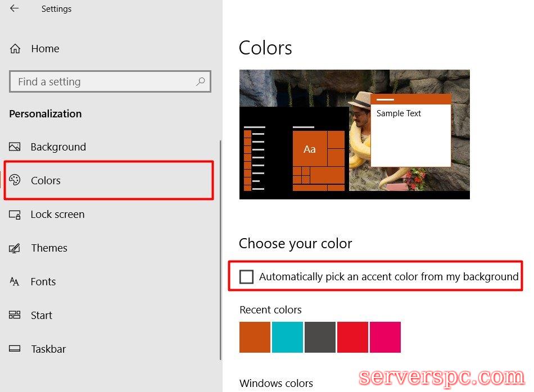
Task: Open the Themes settings page
Action: coord(49,248)
